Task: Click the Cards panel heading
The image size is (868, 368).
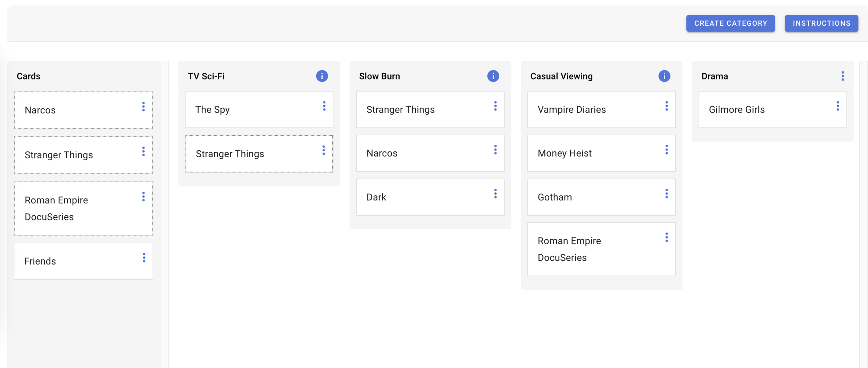Action: [x=28, y=76]
